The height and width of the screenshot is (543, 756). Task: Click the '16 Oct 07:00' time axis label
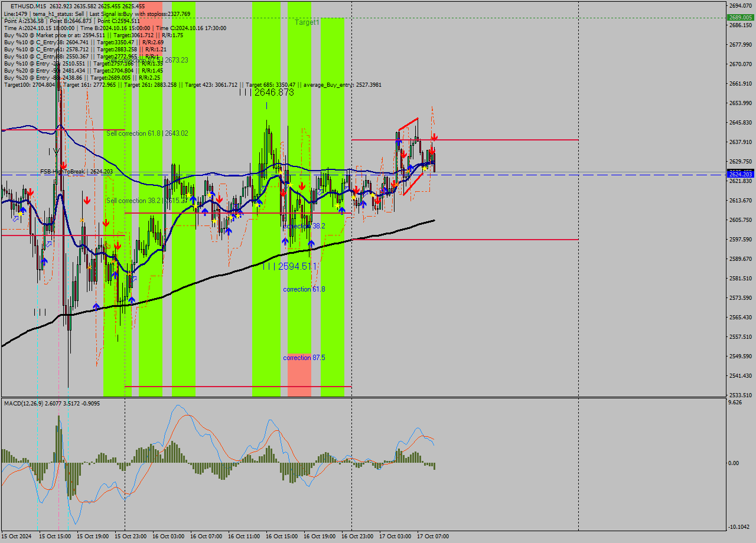(206, 537)
